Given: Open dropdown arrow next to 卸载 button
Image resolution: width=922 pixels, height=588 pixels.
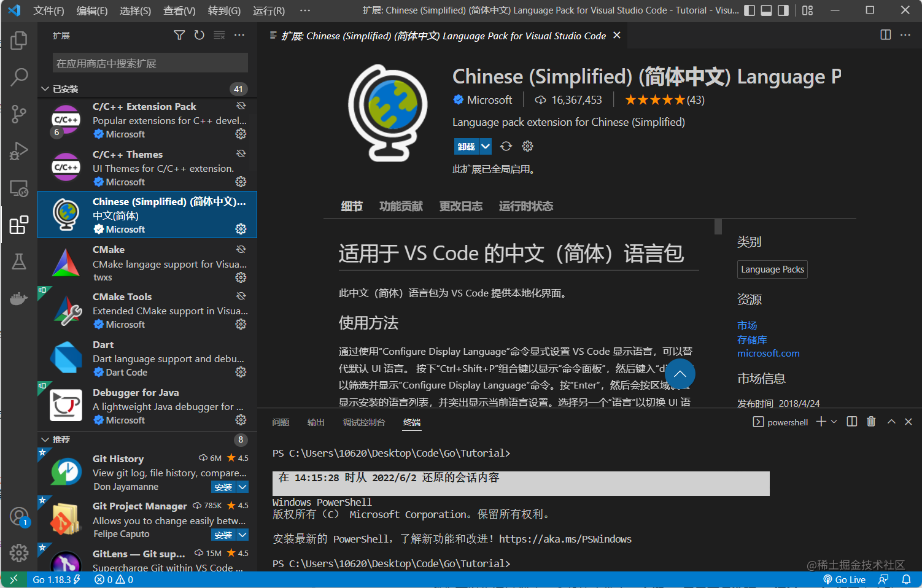Looking at the screenshot, I should (x=486, y=146).
